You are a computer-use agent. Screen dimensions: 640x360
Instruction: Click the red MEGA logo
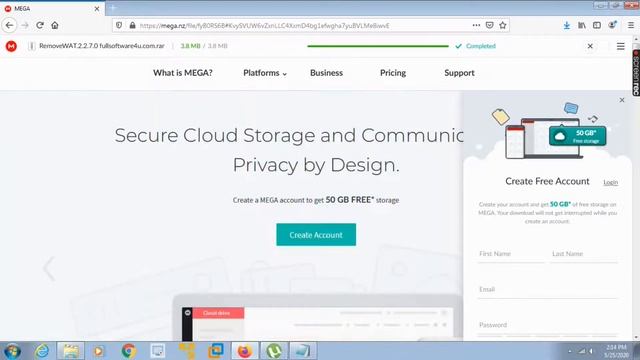click(11, 46)
